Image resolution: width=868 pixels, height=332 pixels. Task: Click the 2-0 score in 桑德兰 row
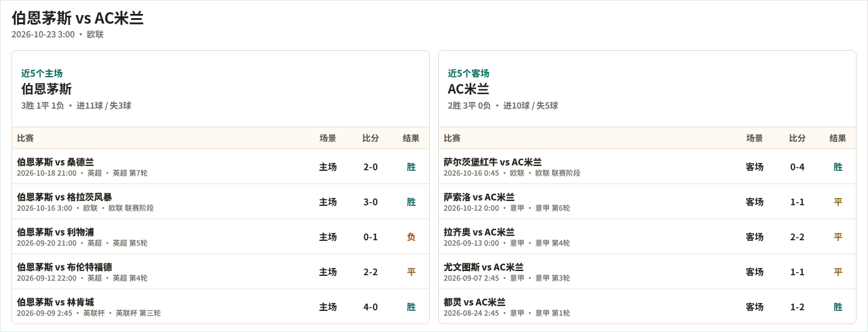pos(371,167)
